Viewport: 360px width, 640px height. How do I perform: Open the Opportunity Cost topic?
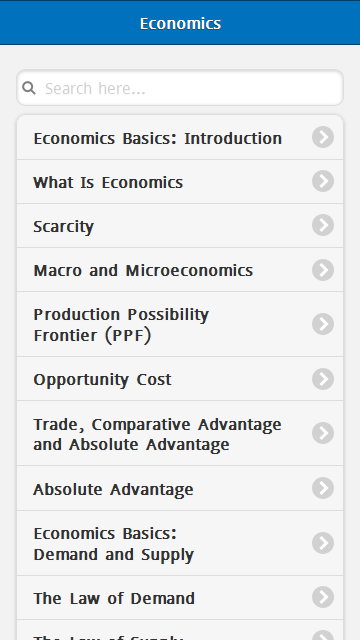[180, 379]
